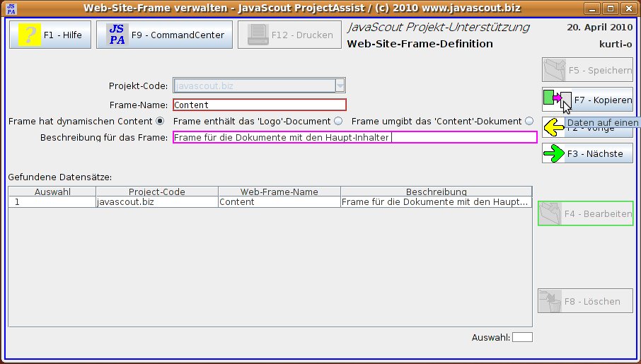Click the Auswahl input box
Viewport: 641px width, 364px height.
522,337
